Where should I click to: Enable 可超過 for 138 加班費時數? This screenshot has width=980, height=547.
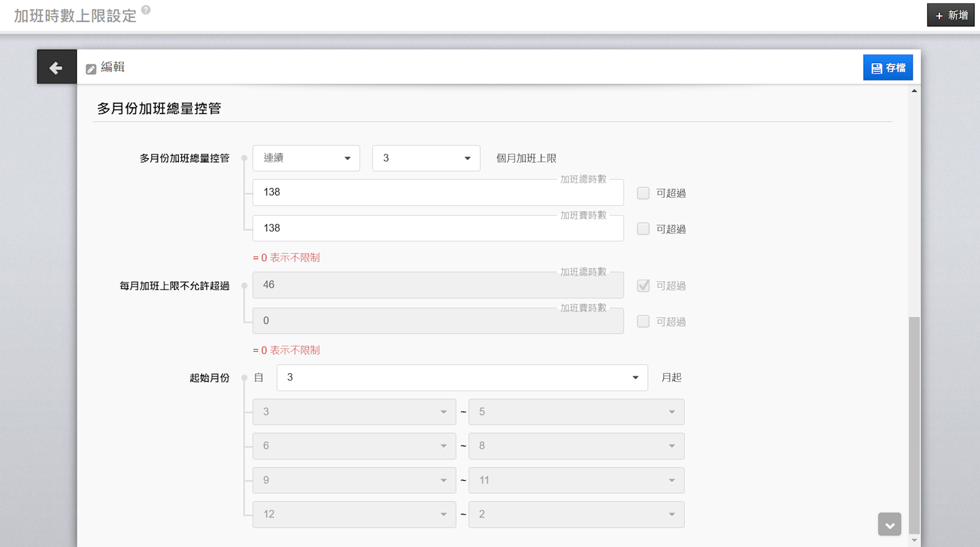point(643,229)
